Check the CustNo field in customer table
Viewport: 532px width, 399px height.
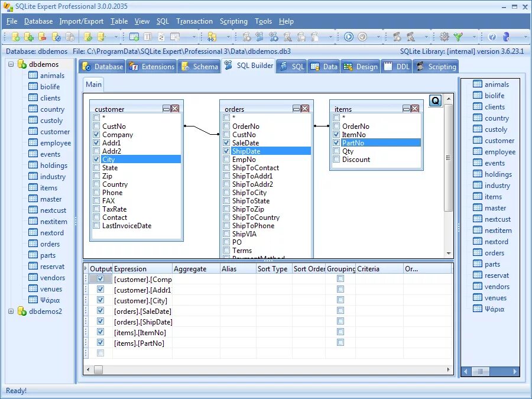(x=96, y=126)
